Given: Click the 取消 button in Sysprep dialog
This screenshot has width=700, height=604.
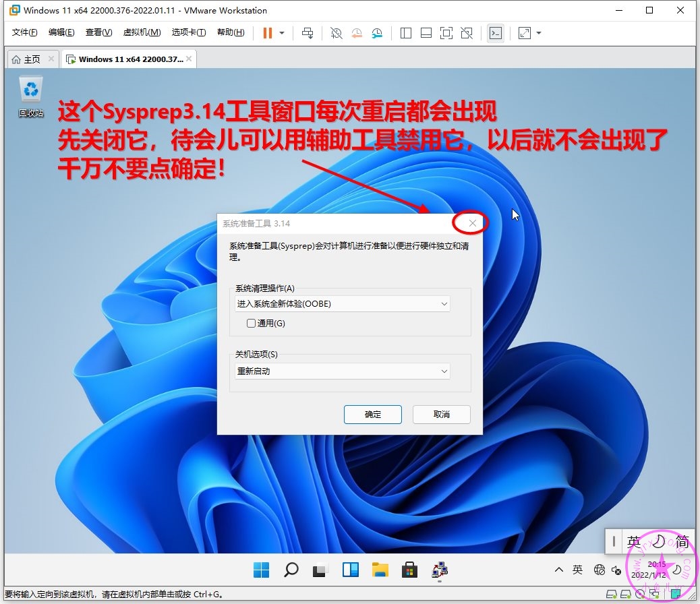Looking at the screenshot, I should [442, 415].
